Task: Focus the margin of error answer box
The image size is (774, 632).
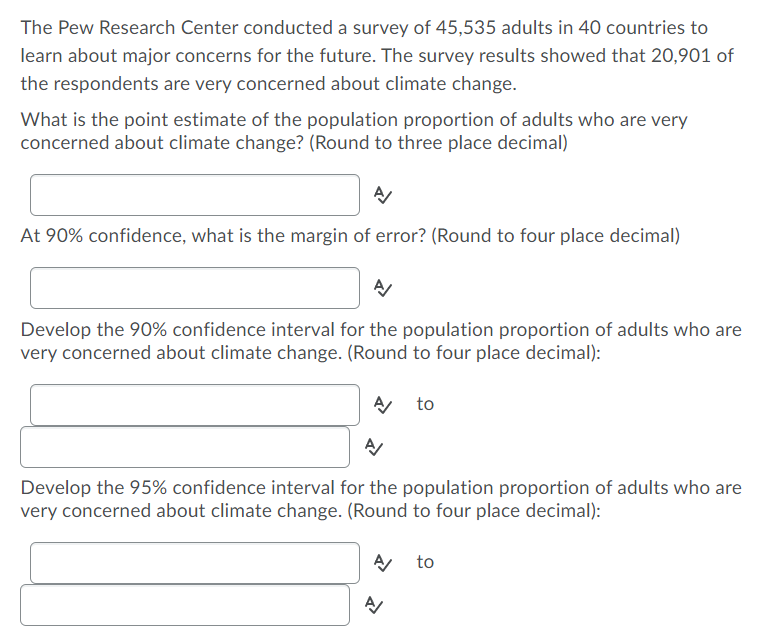Action: pyautogui.click(x=194, y=288)
